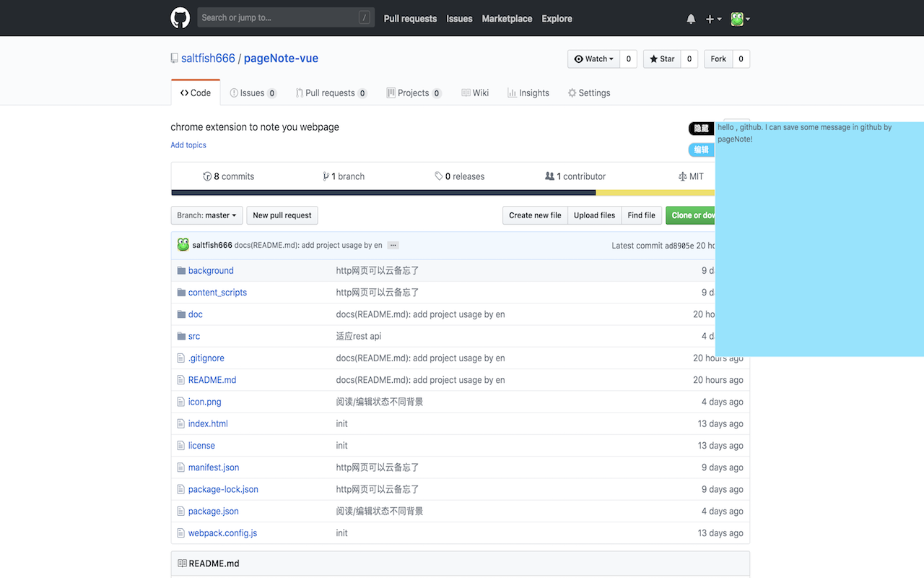Open the Branch: master dropdown

(207, 215)
